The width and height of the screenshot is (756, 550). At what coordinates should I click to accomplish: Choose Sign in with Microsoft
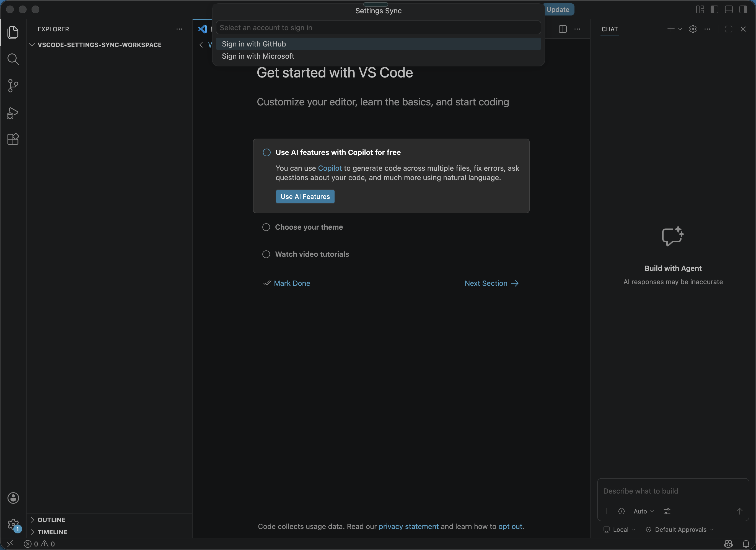pos(378,56)
